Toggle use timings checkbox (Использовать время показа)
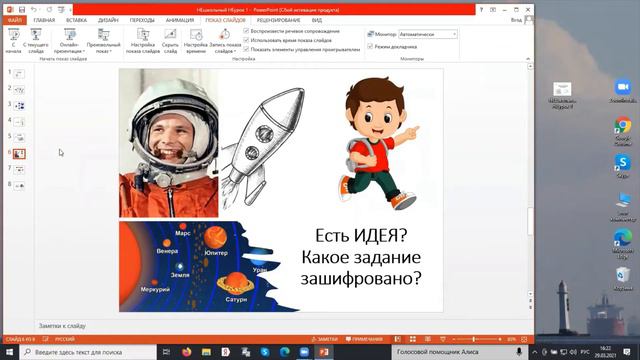 point(246,40)
